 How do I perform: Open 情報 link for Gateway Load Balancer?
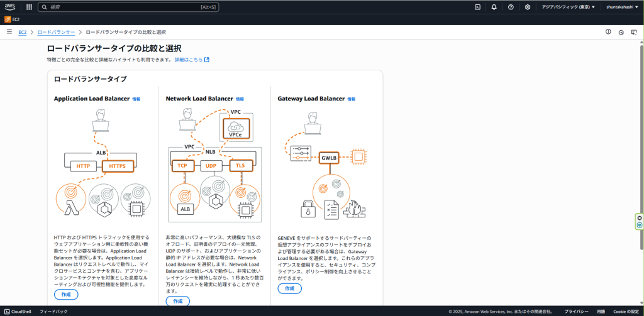352,99
